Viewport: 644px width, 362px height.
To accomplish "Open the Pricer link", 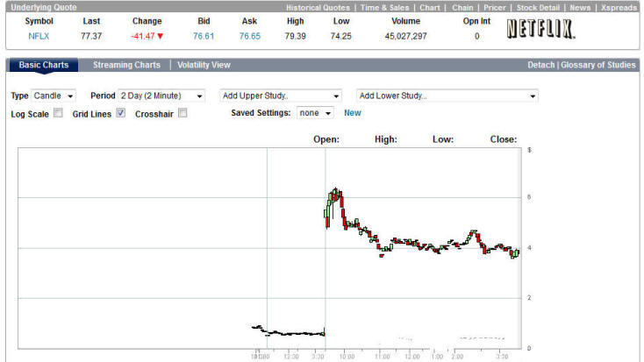I will tap(495, 7).
